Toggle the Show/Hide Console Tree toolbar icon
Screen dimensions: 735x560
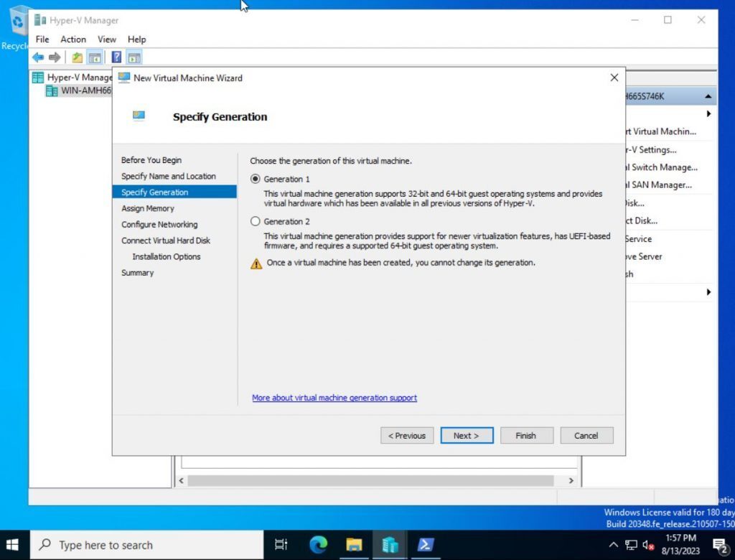(94, 57)
